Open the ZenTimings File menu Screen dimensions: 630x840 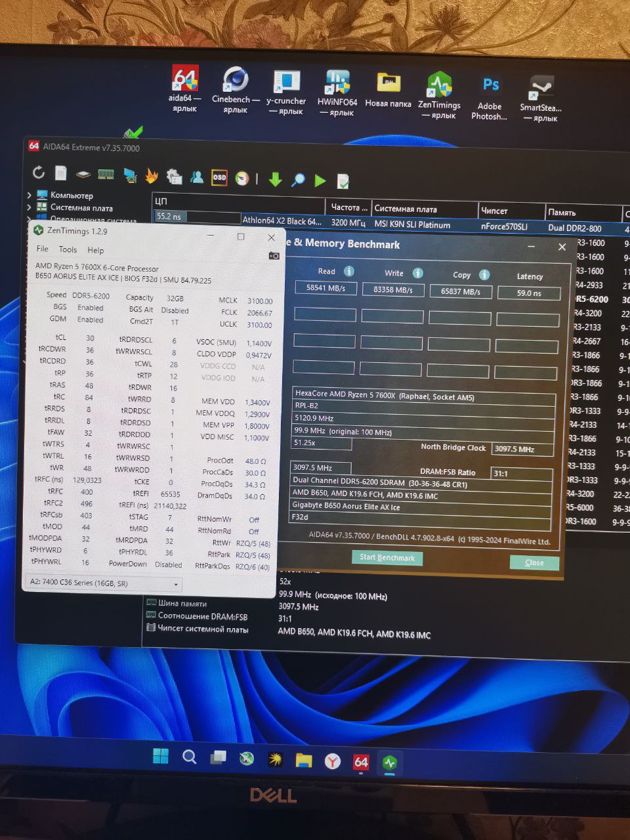pos(43,249)
